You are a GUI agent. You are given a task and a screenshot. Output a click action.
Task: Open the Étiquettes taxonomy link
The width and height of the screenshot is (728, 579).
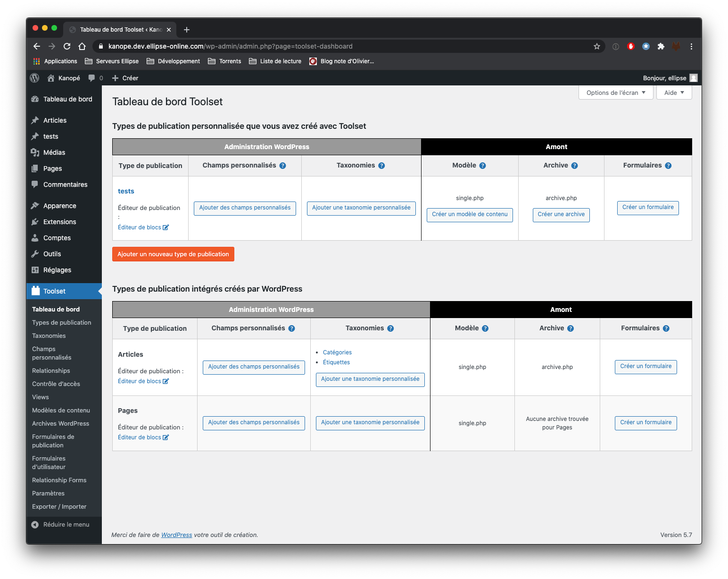[336, 362]
